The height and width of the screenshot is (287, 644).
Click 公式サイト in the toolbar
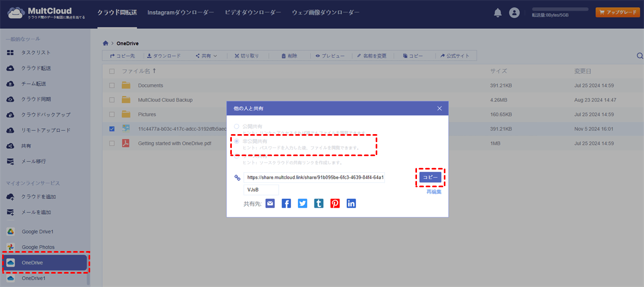click(455, 56)
